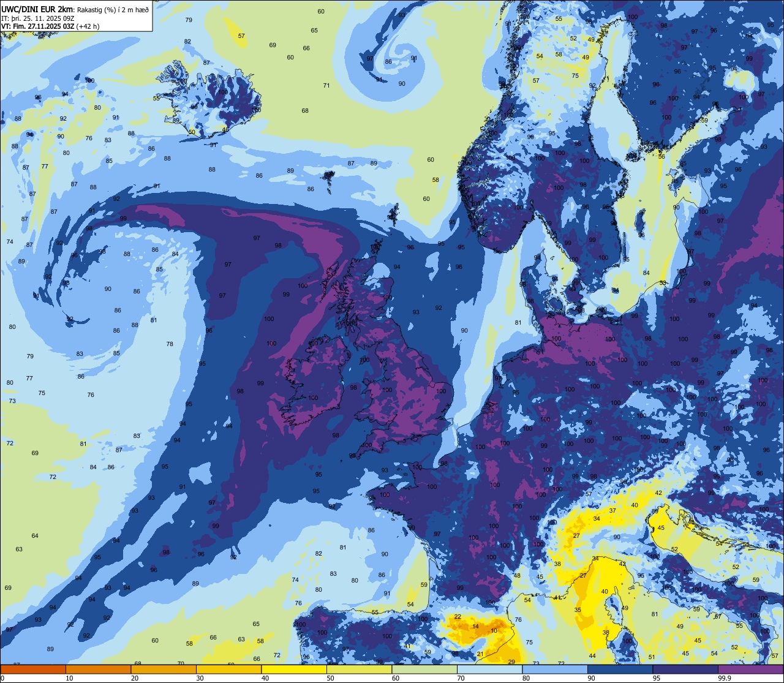Click the pale yellow 50–60 legend band
The width and height of the screenshot is (784, 683).
(360, 670)
